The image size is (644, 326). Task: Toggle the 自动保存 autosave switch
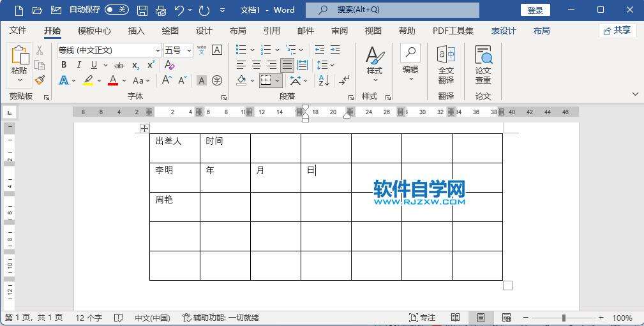[x=117, y=10]
